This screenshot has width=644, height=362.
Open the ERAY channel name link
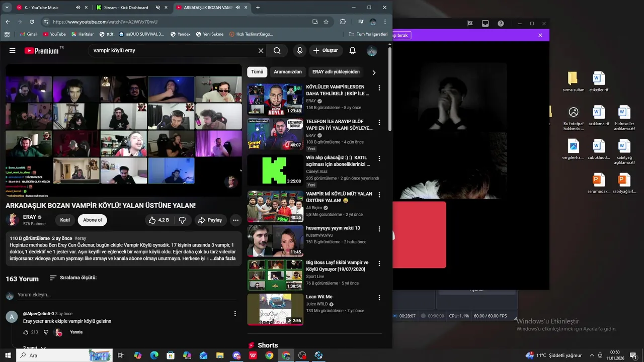click(30, 217)
